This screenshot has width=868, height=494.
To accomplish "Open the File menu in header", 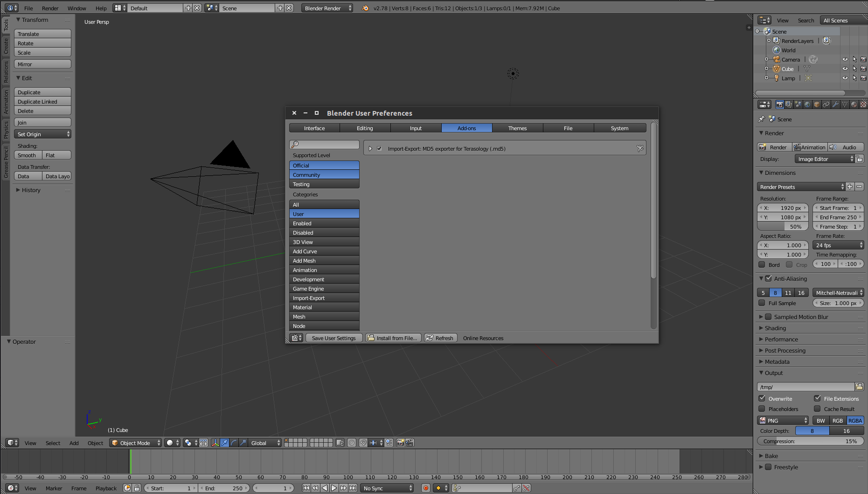I will [x=28, y=8].
